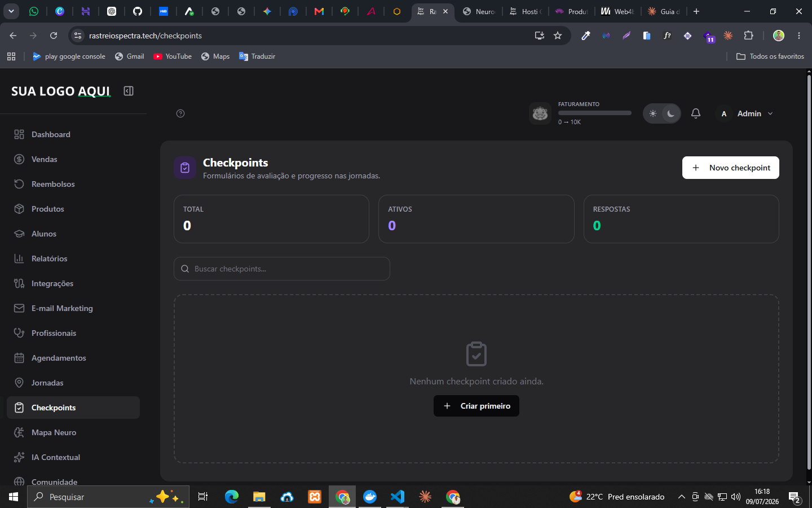
Task: Click the Novo checkpoint button
Action: coord(731,168)
